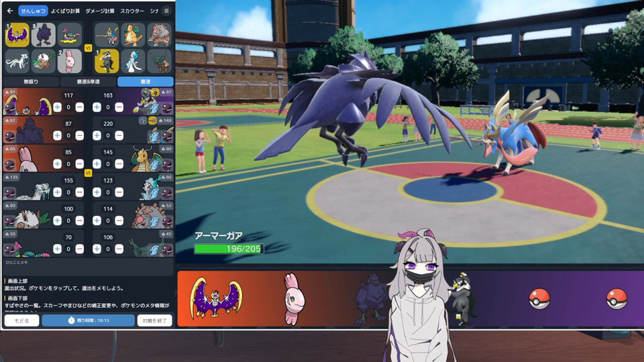
Task: Open the hamburger menu icon at top right of panel
Action: coord(166,11)
